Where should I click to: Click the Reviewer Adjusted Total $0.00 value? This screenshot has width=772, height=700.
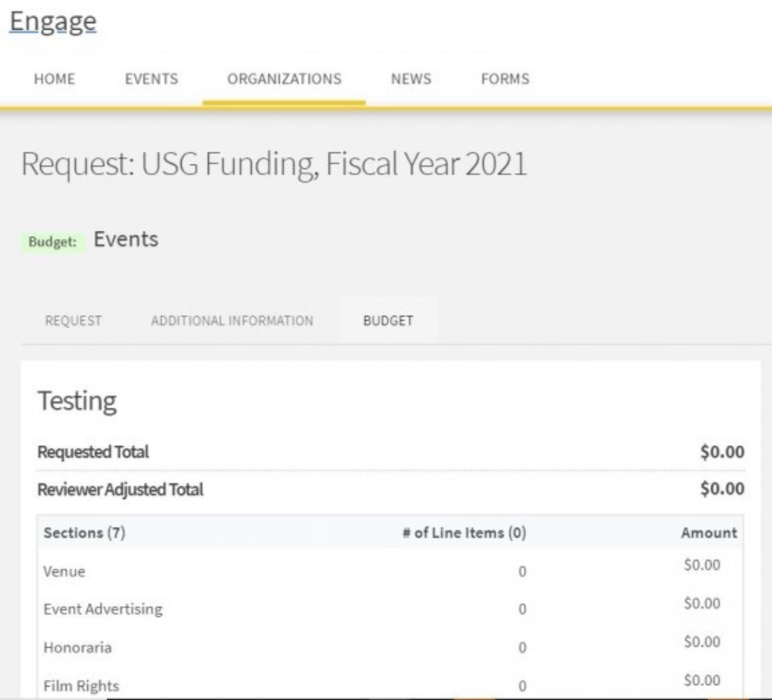(722, 489)
